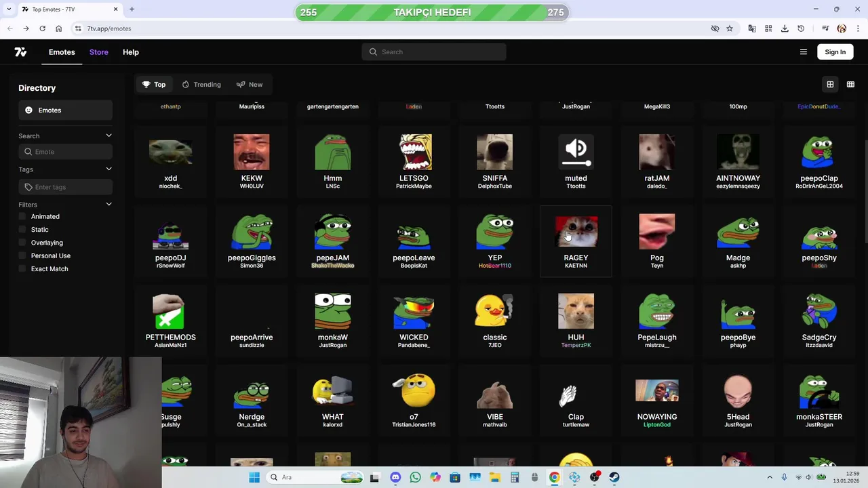Enable the Overlaying filter checkbox

tap(22, 243)
